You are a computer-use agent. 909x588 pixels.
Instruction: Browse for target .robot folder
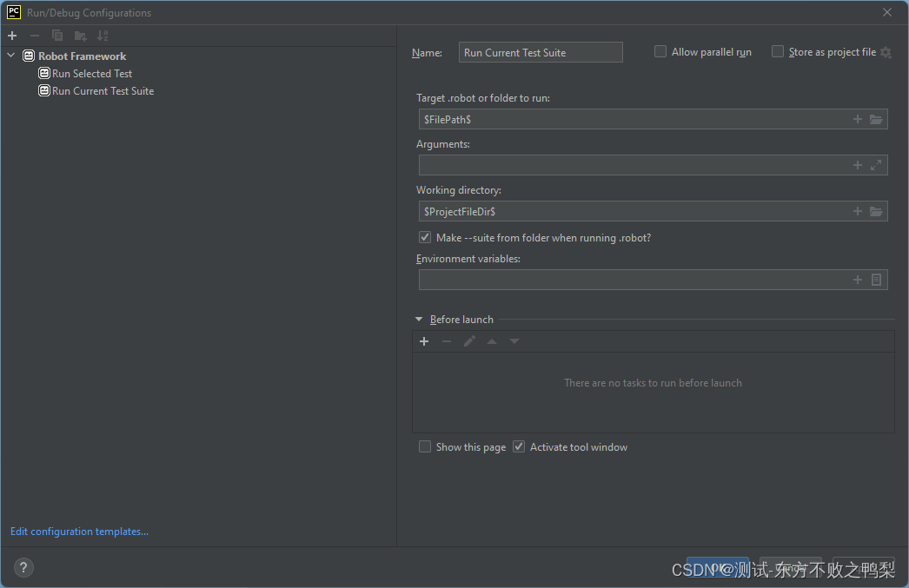pyautogui.click(x=876, y=119)
